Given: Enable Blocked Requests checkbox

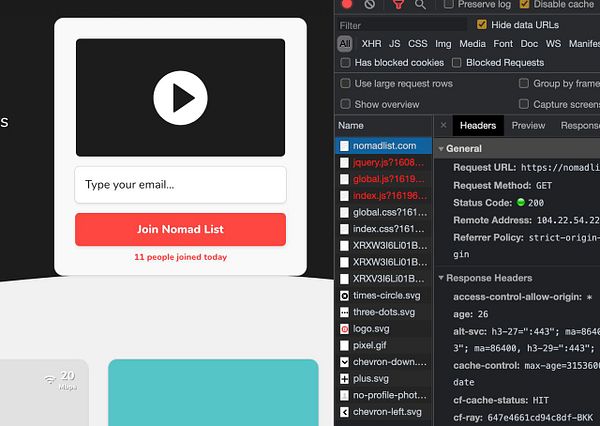Looking at the screenshot, I should (457, 62).
